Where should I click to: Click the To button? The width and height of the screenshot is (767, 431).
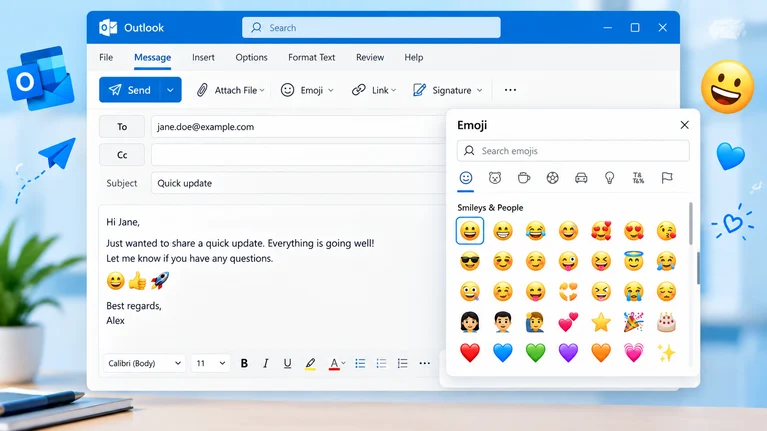point(122,127)
